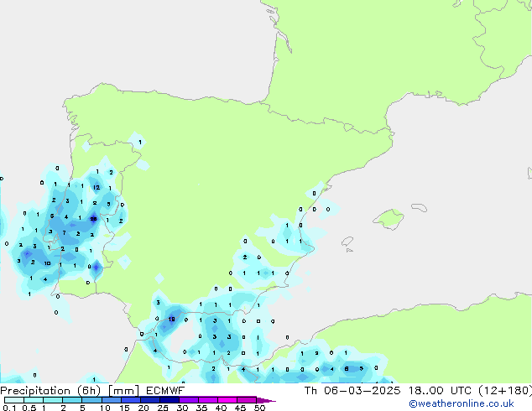
Task: Pick the 40–45 mm magenta legend swatch
Action: coord(227,400)
